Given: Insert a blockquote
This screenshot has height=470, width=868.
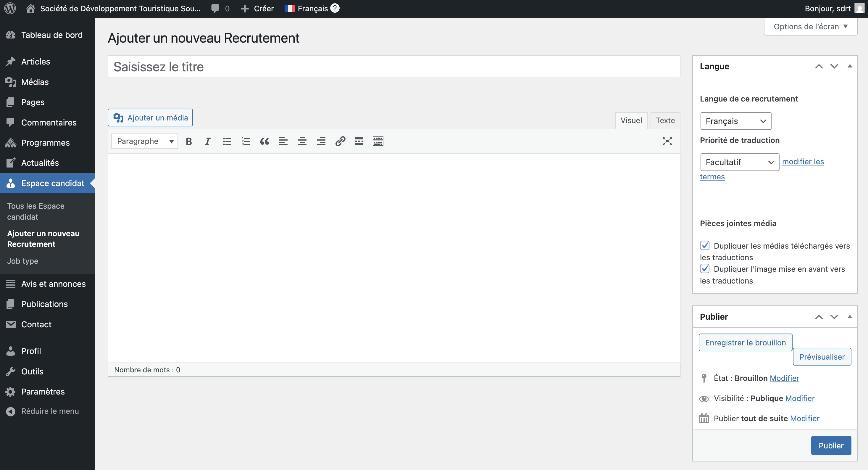Looking at the screenshot, I should point(264,141).
